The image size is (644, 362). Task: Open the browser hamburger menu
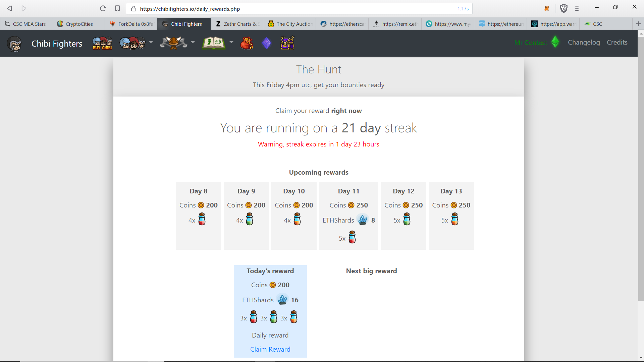point(577,8)
